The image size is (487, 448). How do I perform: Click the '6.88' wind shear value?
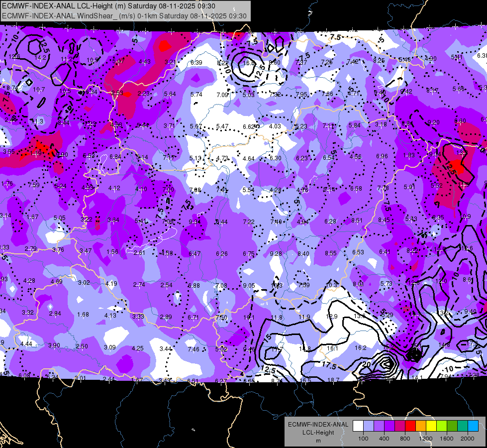pyautogui.click(x=194, y=286)
